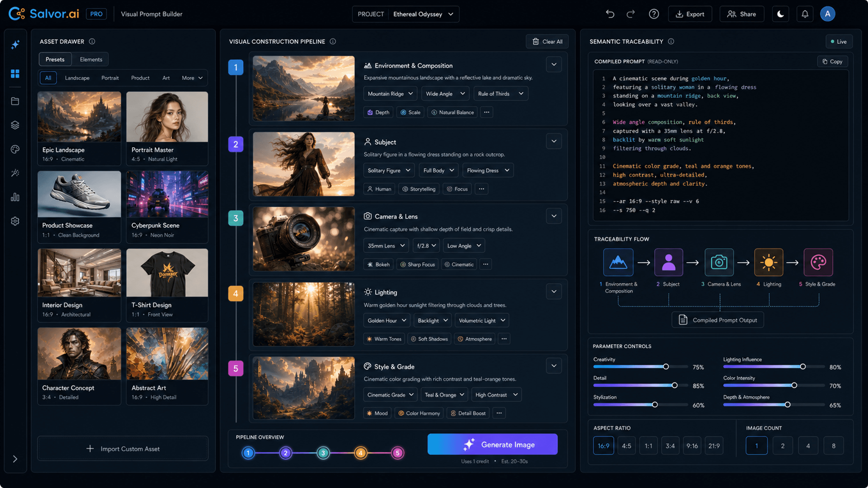
Task: Open the color palette icon in sidebar
Action: tap(15, 149)
